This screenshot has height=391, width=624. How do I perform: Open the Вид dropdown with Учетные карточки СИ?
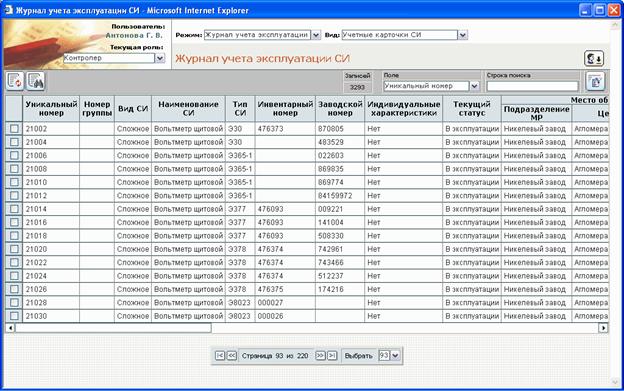pos(462,35)
